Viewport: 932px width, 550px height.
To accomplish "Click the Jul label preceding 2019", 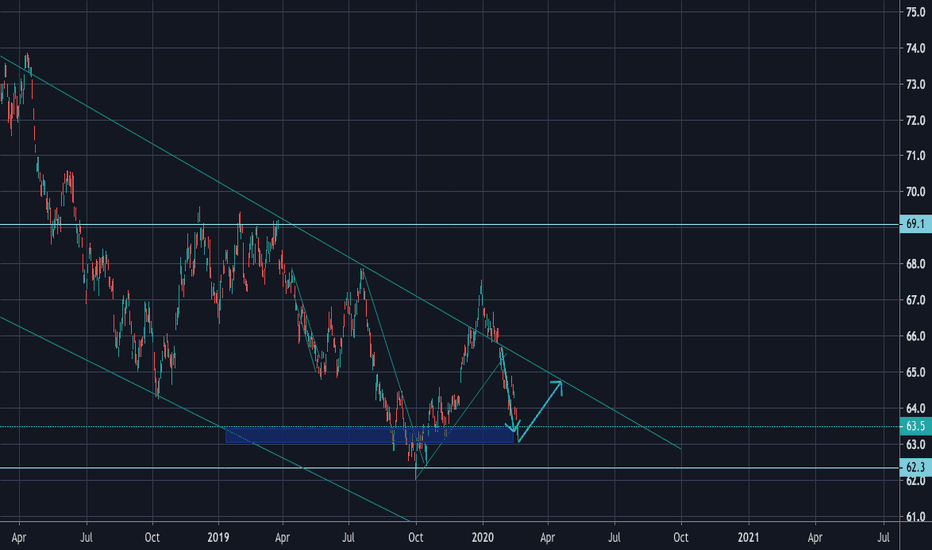I will (87, 538).
